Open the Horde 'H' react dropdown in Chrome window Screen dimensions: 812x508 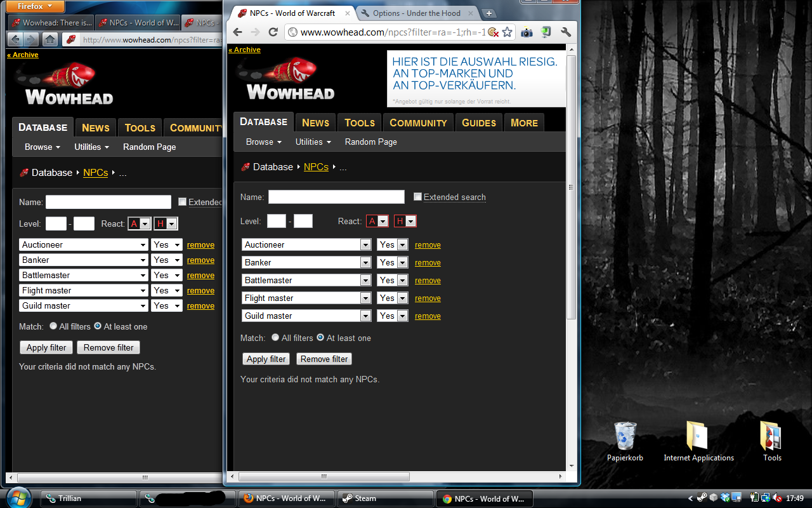tap(405, 221)
